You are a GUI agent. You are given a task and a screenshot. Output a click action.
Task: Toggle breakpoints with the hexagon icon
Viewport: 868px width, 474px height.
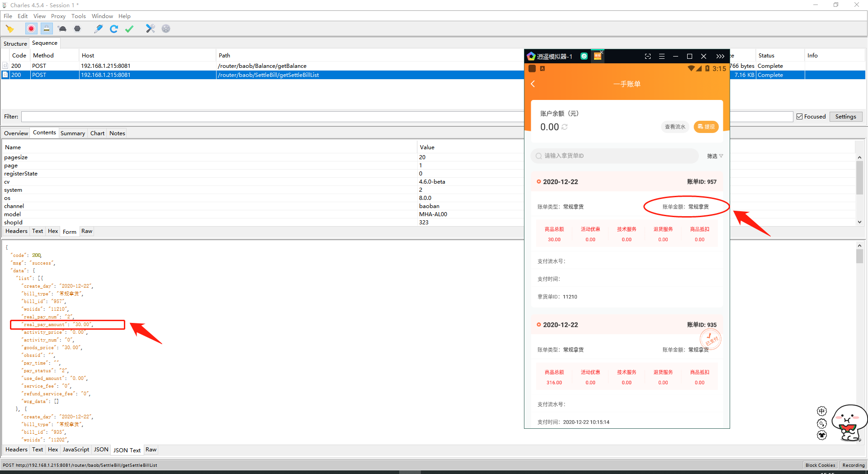click(77, 29)
